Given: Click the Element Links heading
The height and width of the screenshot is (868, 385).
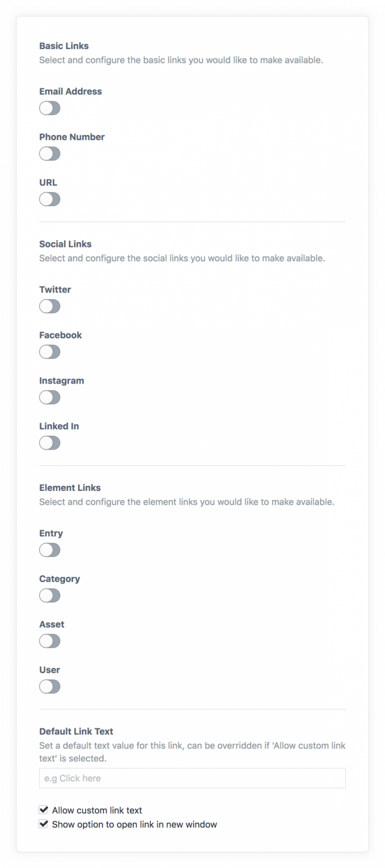Looking at the screenshot, I should pos(70,488).
